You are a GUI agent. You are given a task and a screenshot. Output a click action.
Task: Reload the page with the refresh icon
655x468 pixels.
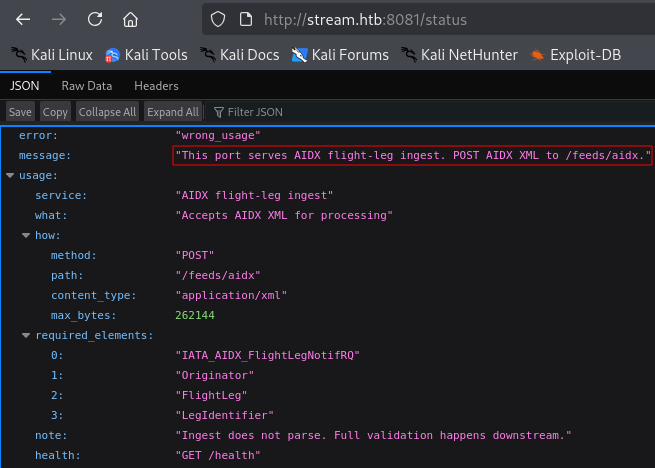click(95, 19)
